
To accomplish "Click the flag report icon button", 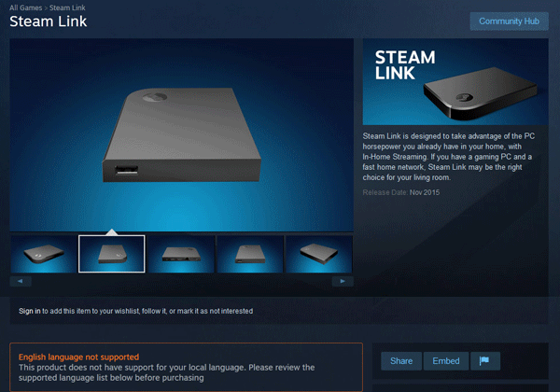I will [485, 361].
